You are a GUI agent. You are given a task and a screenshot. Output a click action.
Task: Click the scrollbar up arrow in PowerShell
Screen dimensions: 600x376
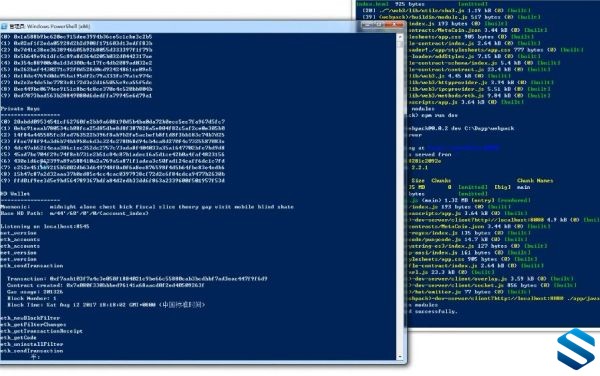pos(400,37)
